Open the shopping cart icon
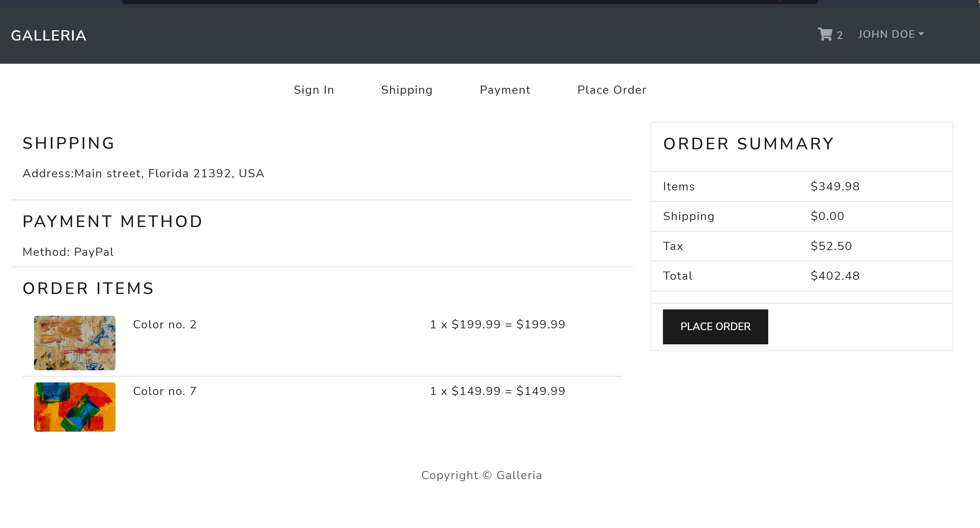Viewport: 980px width, 528px height. [x=825, y=34]
